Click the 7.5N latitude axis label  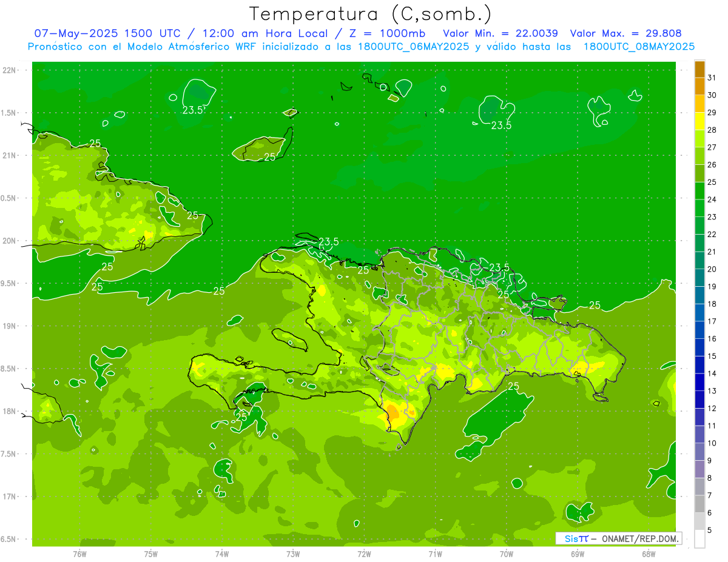(x=8, y=454)
